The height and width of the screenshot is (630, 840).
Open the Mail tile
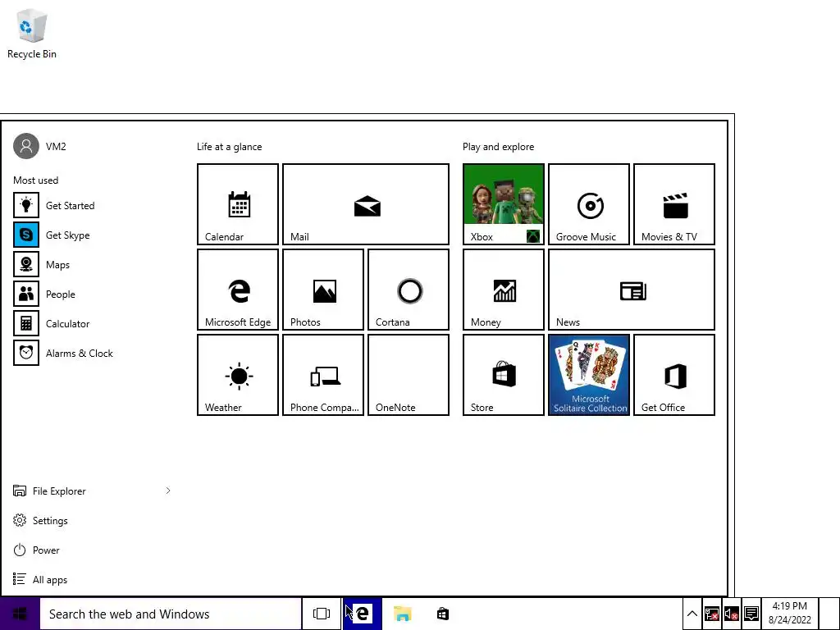pos(366,204)
